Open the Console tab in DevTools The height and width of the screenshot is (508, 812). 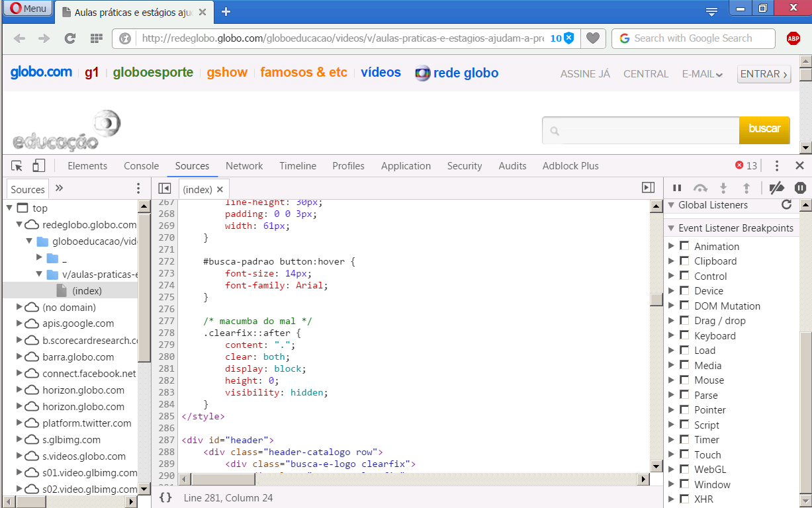coord(141,166)
